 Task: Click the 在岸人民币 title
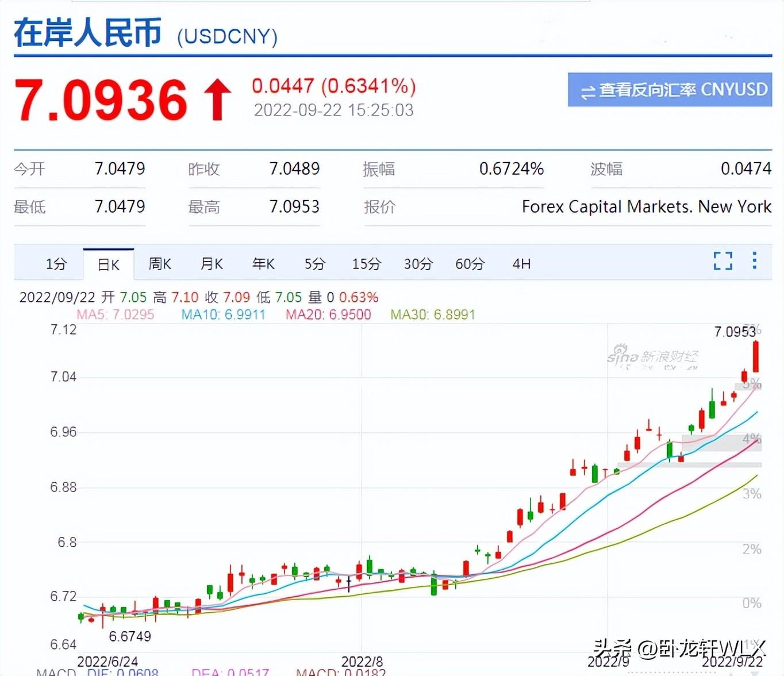(x=87, y=33)
